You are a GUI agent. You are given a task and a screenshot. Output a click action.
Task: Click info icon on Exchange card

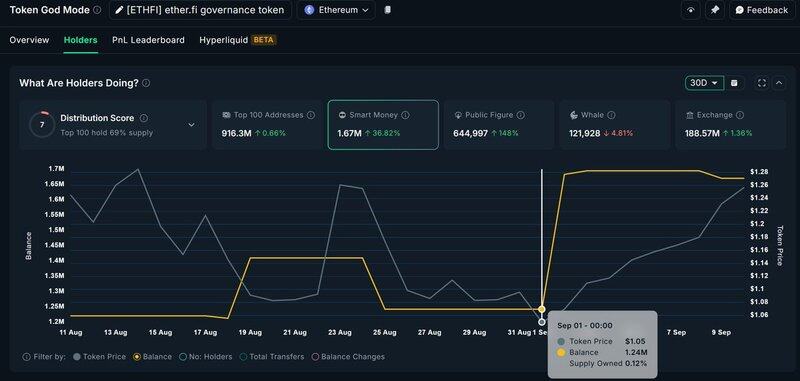point(740,115)
